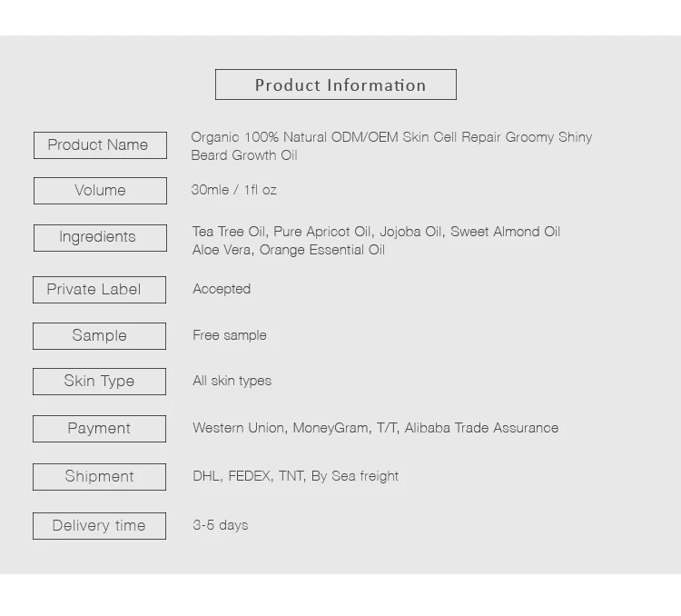Viewport: 681px width, 616px height.
Task: Click the '30mle / 1fl oz' volume text
Action: coord(233,190)
